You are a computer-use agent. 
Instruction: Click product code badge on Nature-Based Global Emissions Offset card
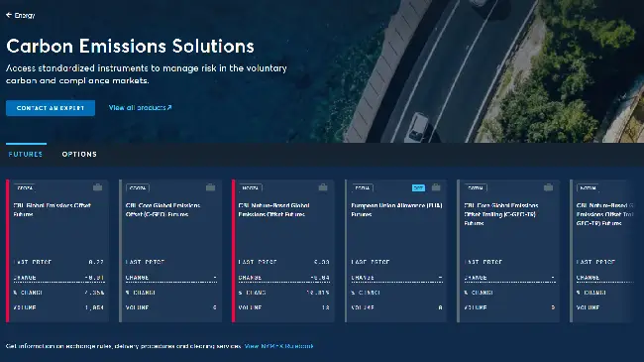click(x=250, y=188)
